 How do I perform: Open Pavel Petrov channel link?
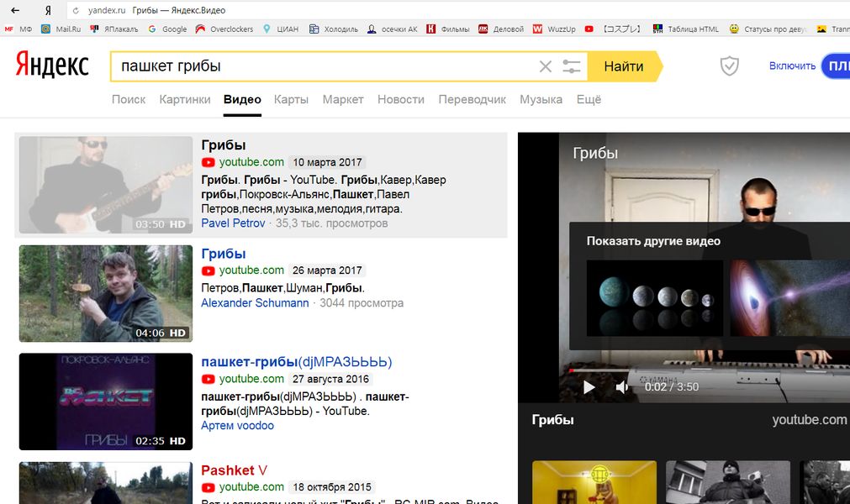(x=233, y=223)
